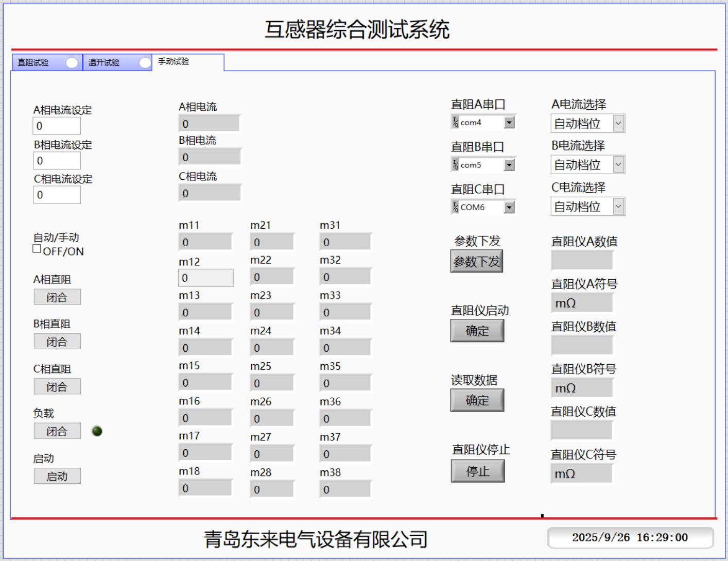Click the VISA icon in 直阻A串口 selector
Viewport: 728px width, 561px height.
456,122
